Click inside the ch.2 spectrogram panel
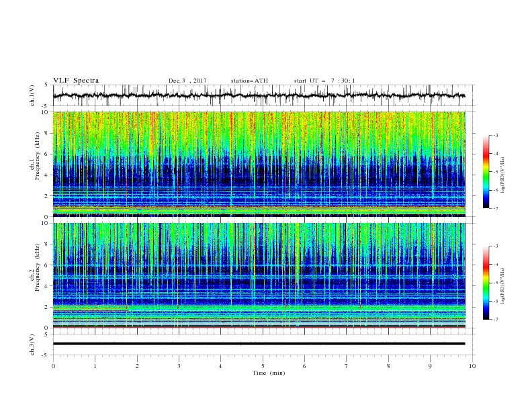Viewport: 532px width, 411px height. coord(259,275)
